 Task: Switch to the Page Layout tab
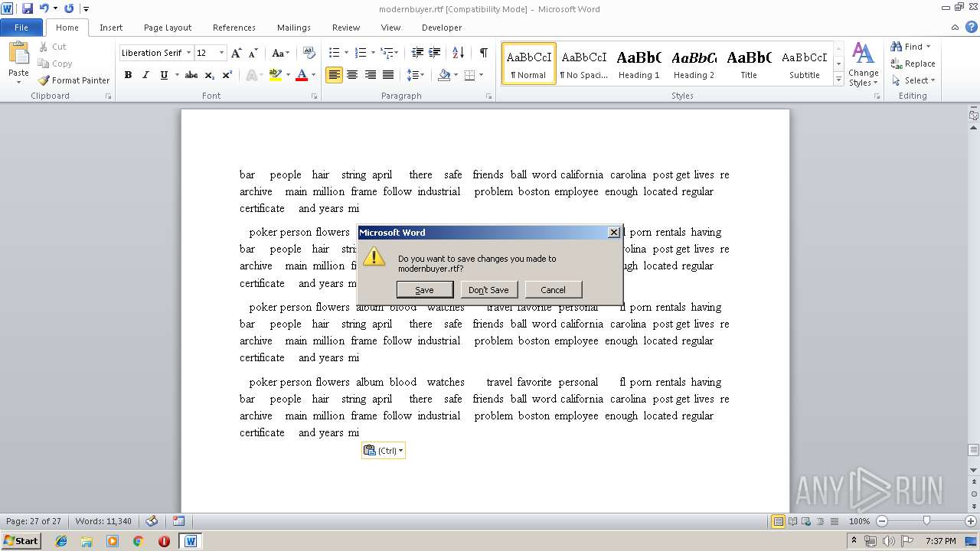pyautogui.click(x=168, y=28)
